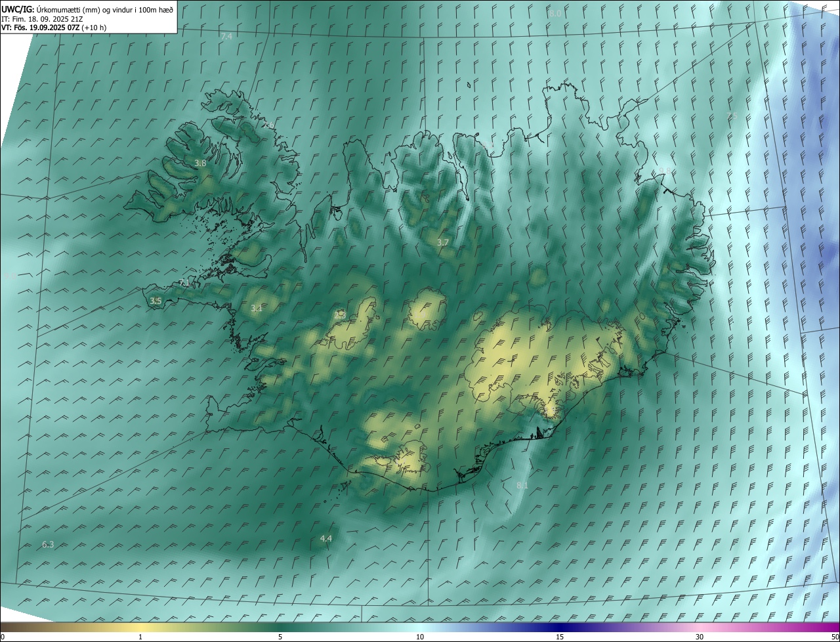840x642 pixels.
Task: Click the '30' tick label on the colorbar
Action: pyautogui.click(x=700, y=637)
